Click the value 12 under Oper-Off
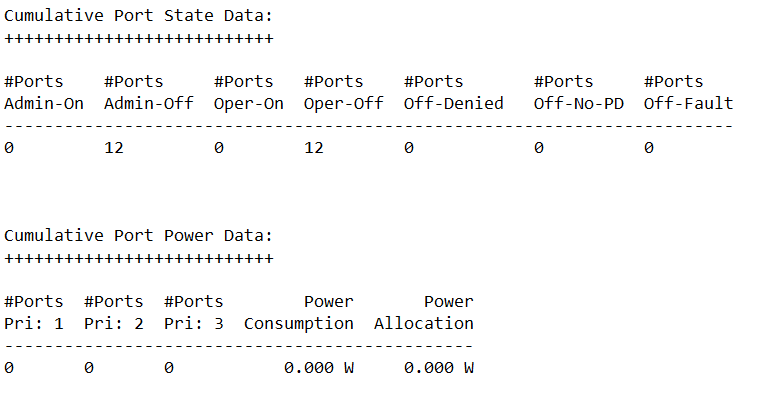773x408 pixels. click(x=314, y=148)
